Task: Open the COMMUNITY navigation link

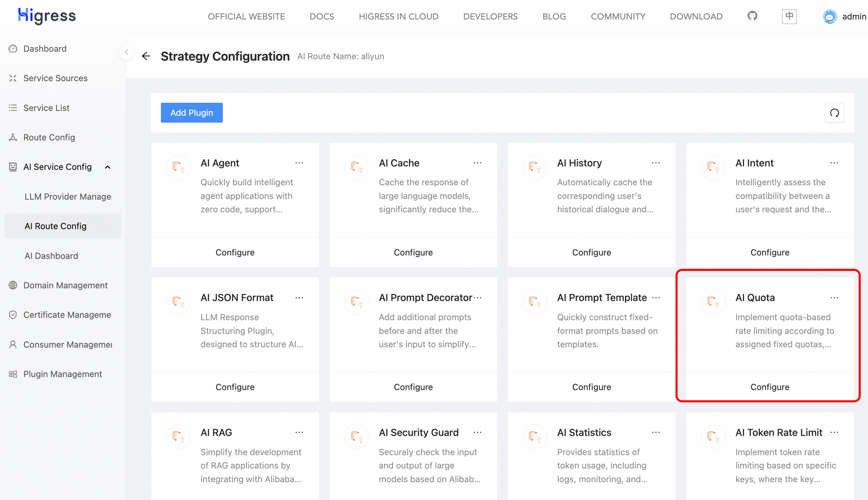Action: 618,16
